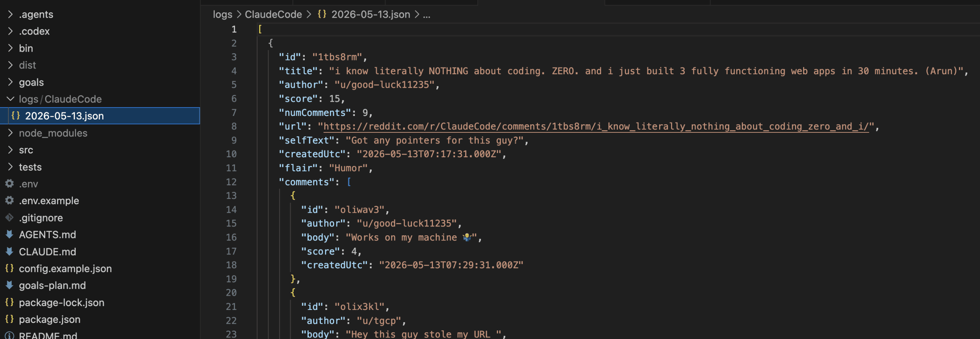Click the gear icon beside .env
980x339 pixels.
click(10, 184)
